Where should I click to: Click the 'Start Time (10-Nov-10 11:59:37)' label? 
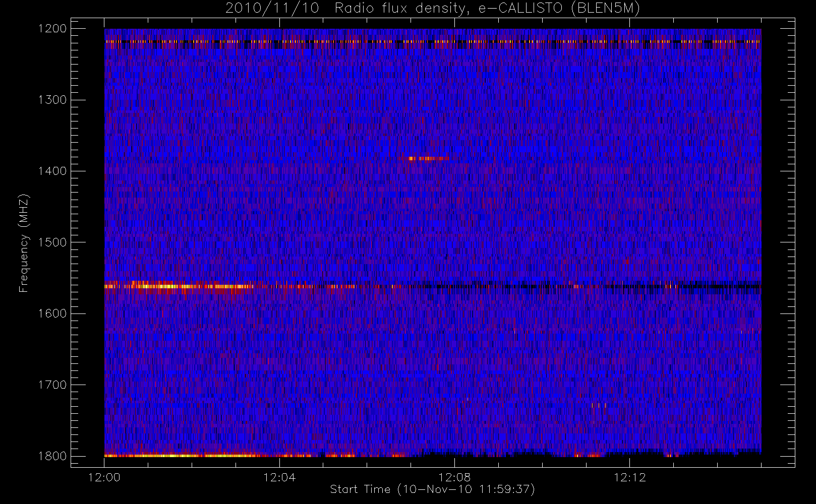coord(432,489)
